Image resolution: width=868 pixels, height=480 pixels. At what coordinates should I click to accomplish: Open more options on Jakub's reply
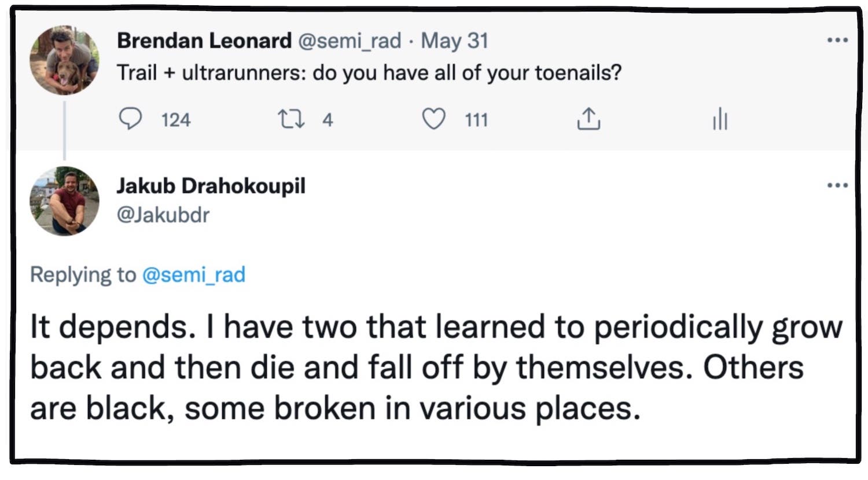point(837,185)
